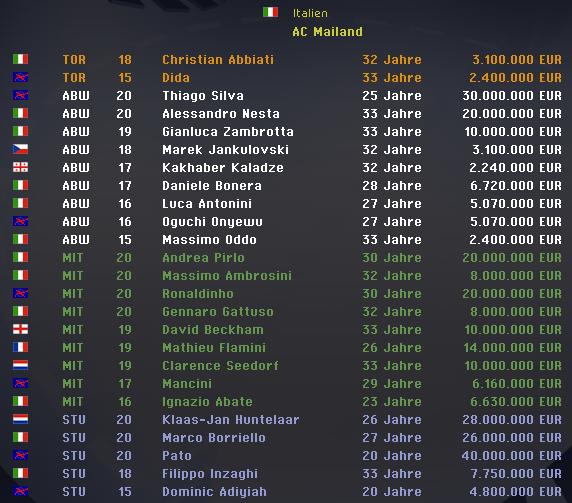This screenshot has width=572, height=503.
Task: Click Alessandro Nesta's age 33 Jahre
Action: pos(392,113)
